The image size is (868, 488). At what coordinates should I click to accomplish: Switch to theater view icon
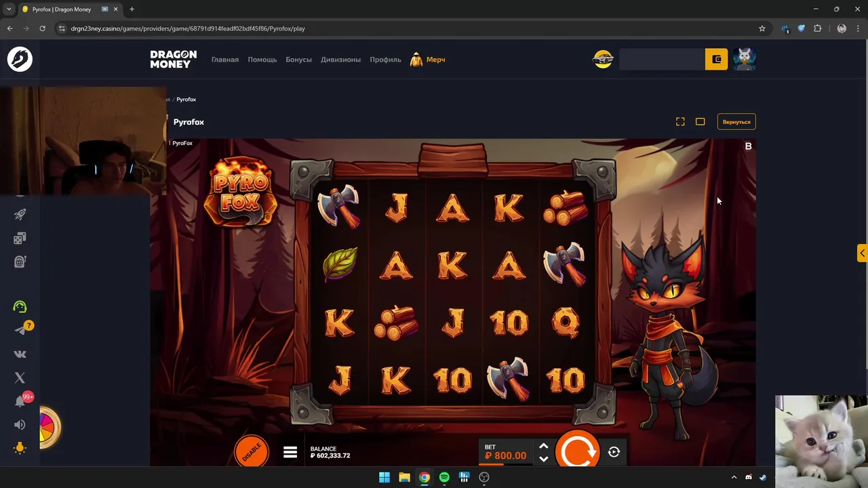coord(700,121)
